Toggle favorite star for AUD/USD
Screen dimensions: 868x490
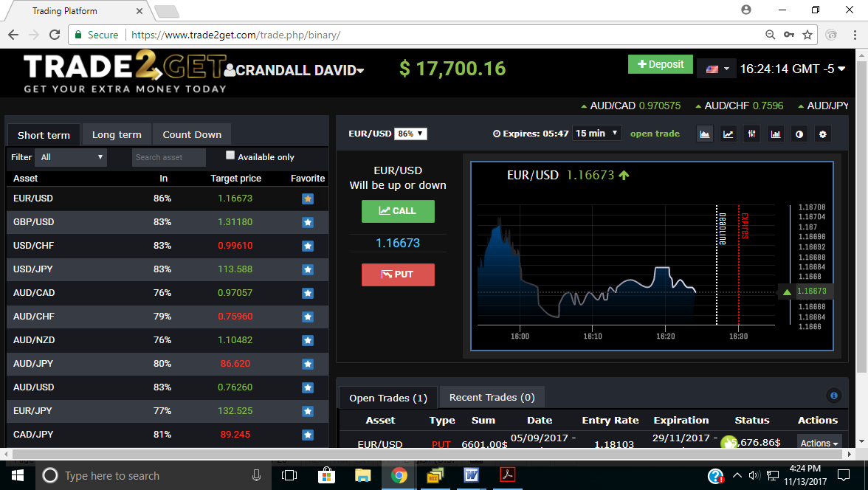(x=308, y=387)
